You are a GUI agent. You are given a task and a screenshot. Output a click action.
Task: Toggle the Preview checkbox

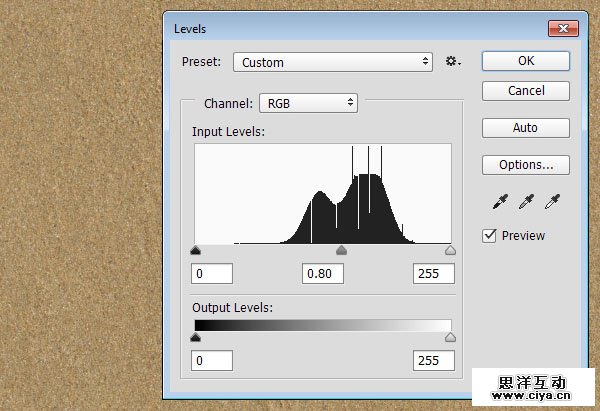pos(489,236)
